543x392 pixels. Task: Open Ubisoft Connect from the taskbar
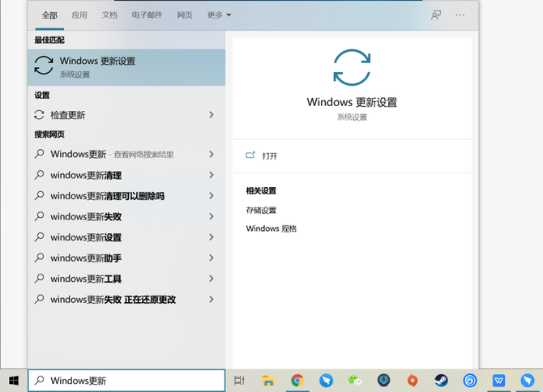(470, 381)
